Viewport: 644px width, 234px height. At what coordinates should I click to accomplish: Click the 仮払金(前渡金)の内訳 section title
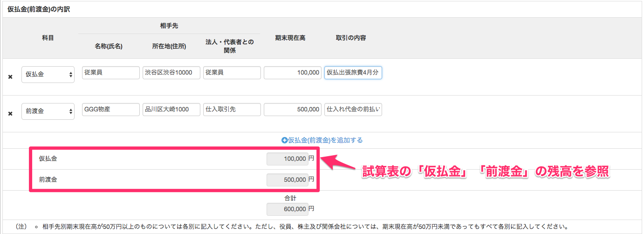(39, 9)
